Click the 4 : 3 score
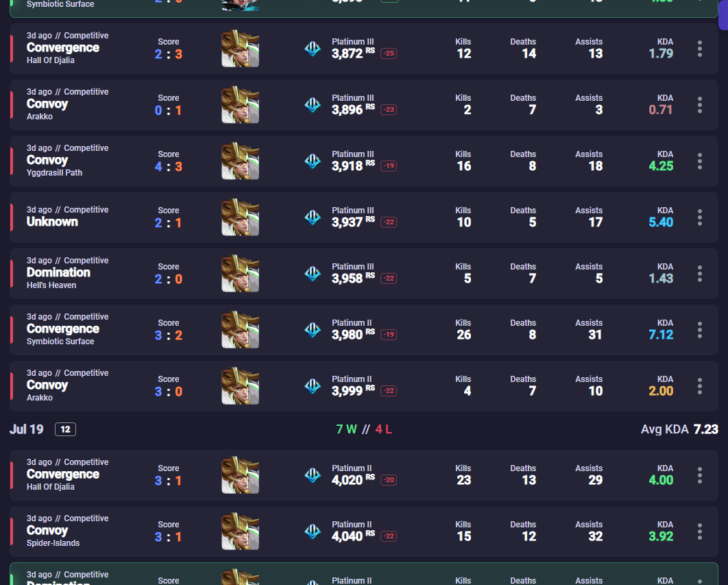This screenshot has width=728, height=585. 168,167
